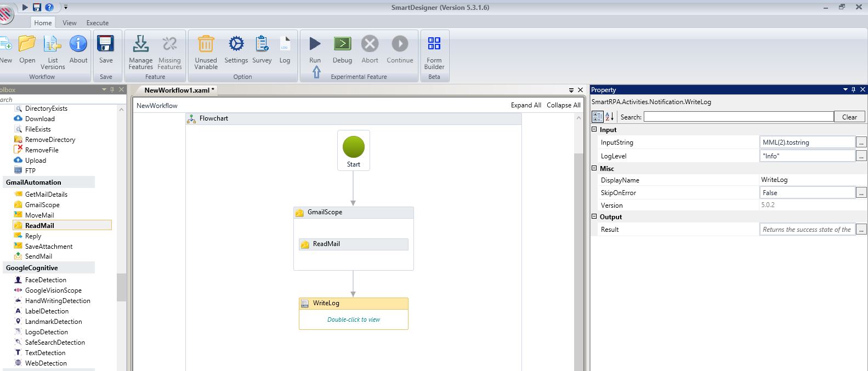The width and height of the screenshot is (868, 371).
Task: Collapse the Input property section
Action: (x=594, y=130)
